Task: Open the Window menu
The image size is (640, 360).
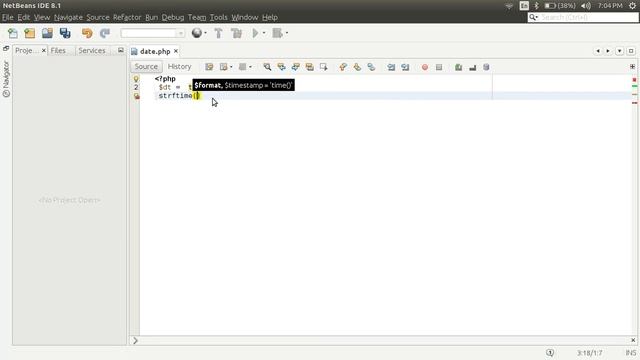Action: 244,17
